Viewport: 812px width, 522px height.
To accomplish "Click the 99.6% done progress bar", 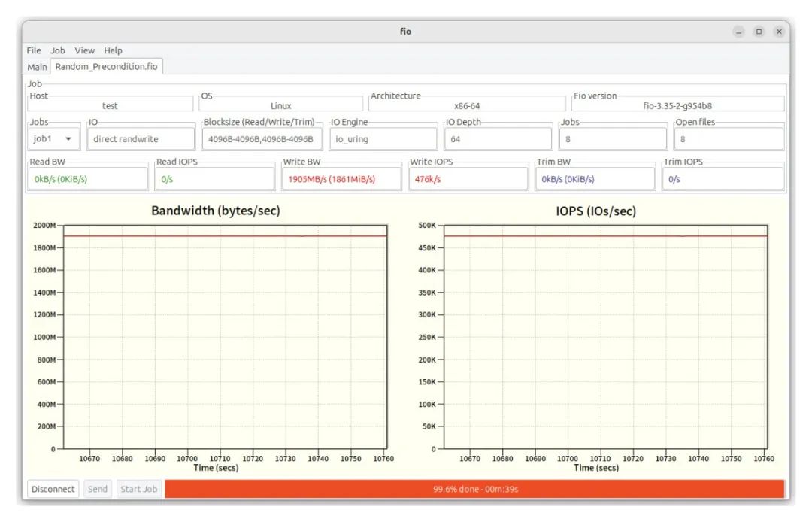I will pos(475,489).
